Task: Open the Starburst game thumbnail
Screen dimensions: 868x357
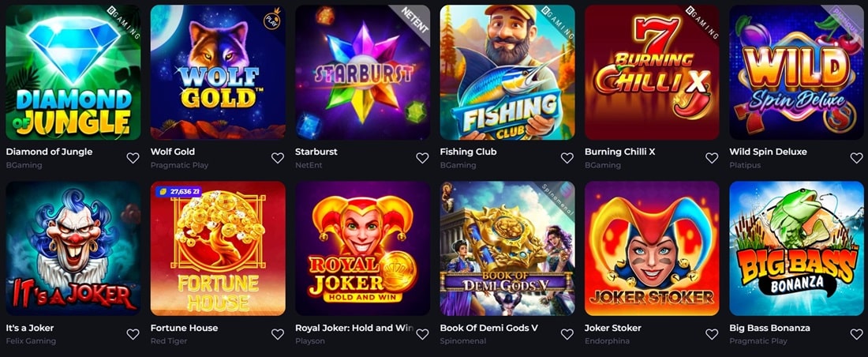Action: (362, 73)
